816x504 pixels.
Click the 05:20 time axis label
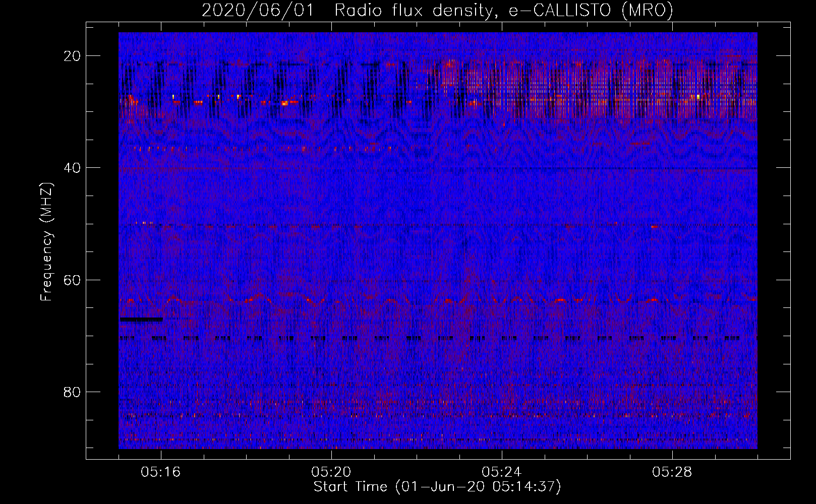331,472
